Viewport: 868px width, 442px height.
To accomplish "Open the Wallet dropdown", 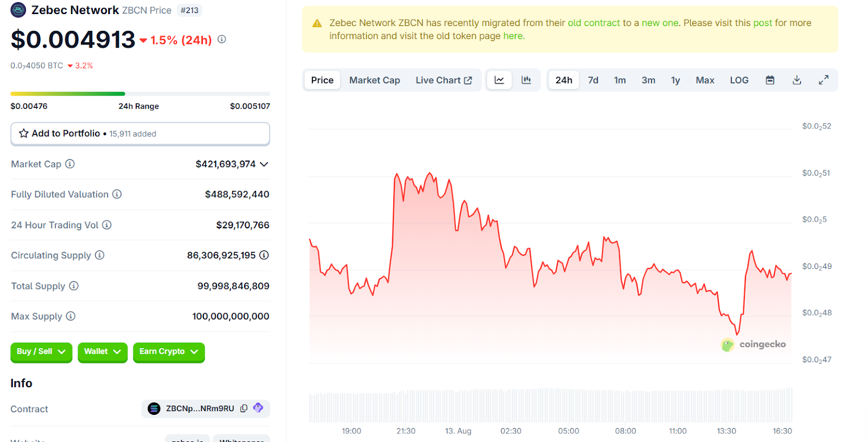I will click(x=102, y=352).
